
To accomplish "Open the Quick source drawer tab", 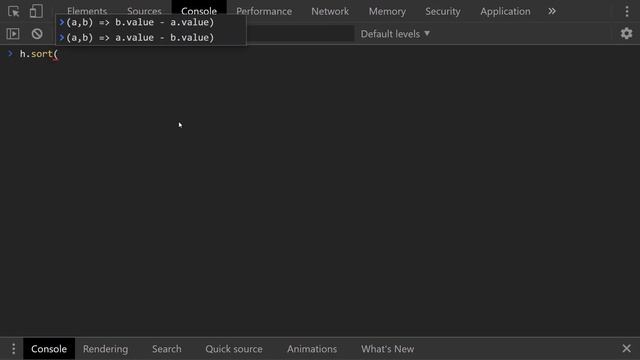I will click(234, 349).
